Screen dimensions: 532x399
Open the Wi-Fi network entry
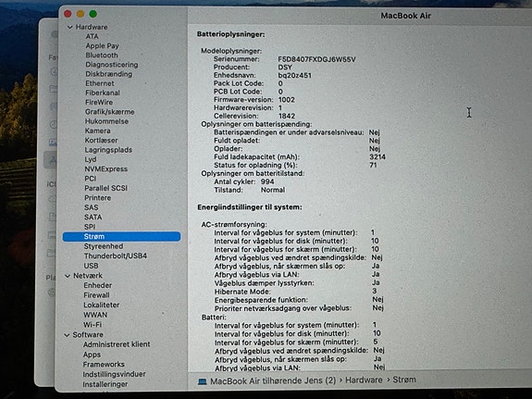coord(93,325)
